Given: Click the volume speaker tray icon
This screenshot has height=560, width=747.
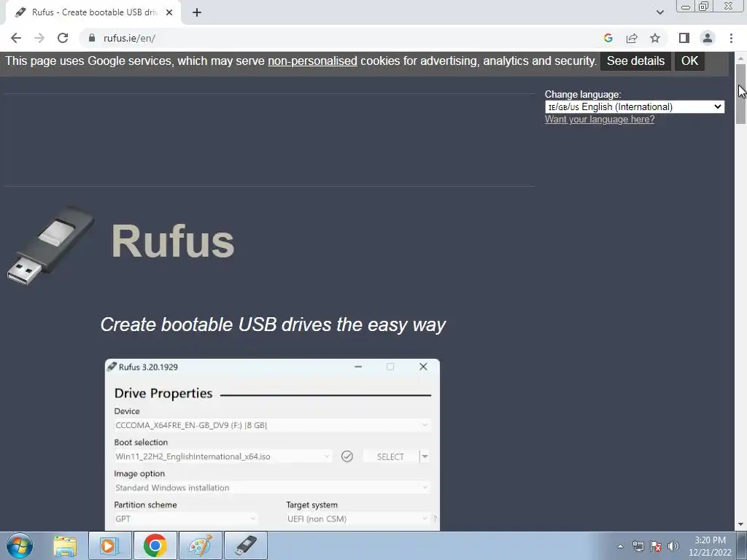Looking at the screenshot, I should (673, 546).
